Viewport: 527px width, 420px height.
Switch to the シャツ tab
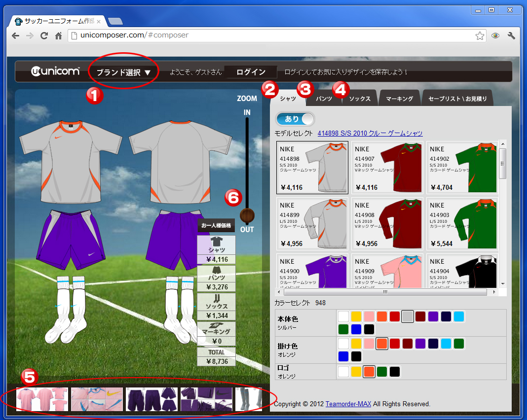tap(288, 99)
